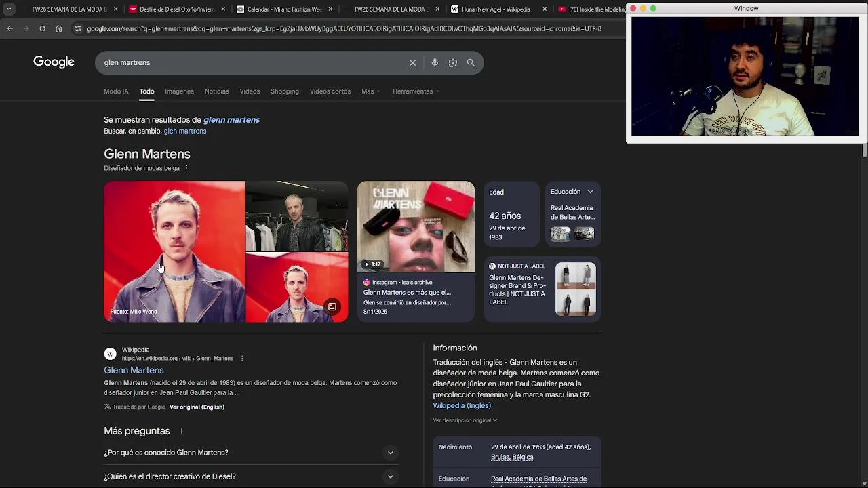Click the magnifier search icon

(x=471, y=62)
